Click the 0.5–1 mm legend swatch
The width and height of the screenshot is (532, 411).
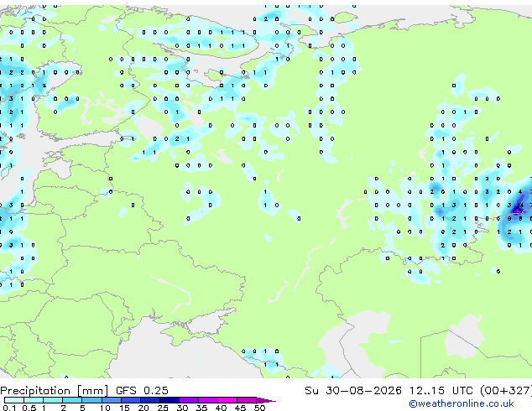[x=34, y=400]
